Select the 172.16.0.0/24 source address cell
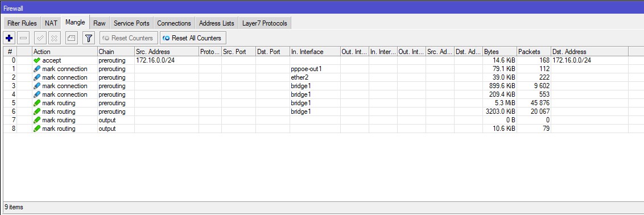644x215 pixels. pyautogui.click(x=166, y=60)
